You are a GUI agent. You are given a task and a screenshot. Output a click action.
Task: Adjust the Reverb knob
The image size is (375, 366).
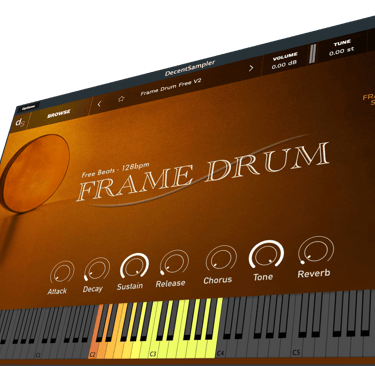pyautogui.click(x=316, y=250)
